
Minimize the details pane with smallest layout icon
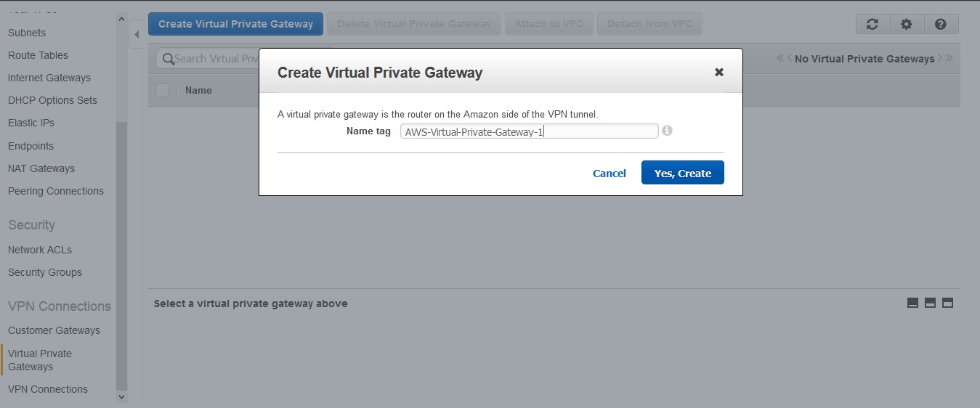[x=913, y=303]
